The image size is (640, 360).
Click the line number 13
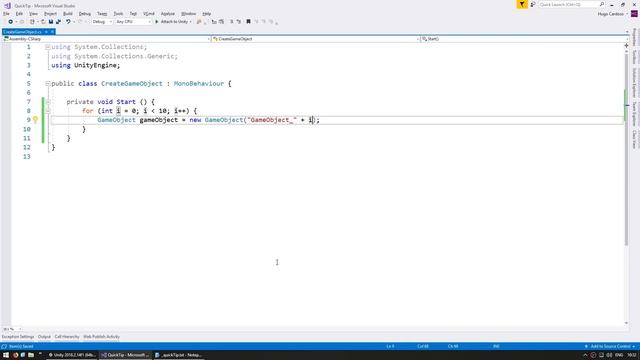[x=27, y=156]
